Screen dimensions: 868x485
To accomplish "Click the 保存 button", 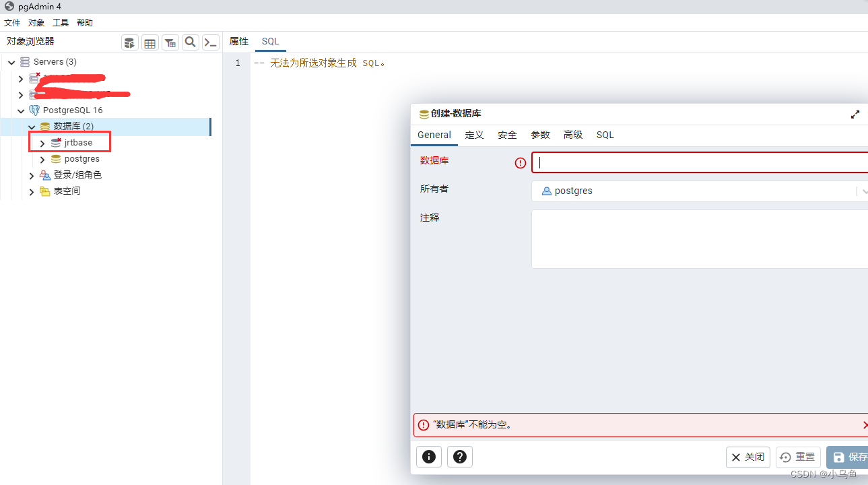I will click(848, 457).
